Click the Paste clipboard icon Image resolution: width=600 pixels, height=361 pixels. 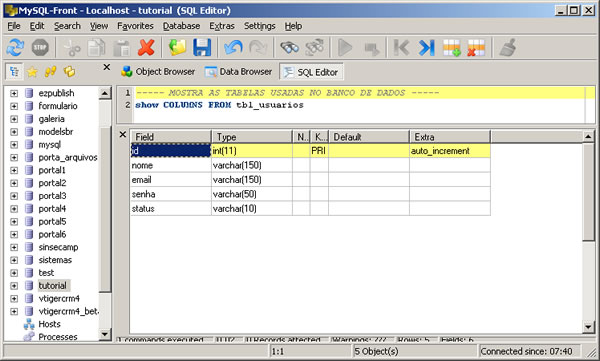click(x=122, y=48)
